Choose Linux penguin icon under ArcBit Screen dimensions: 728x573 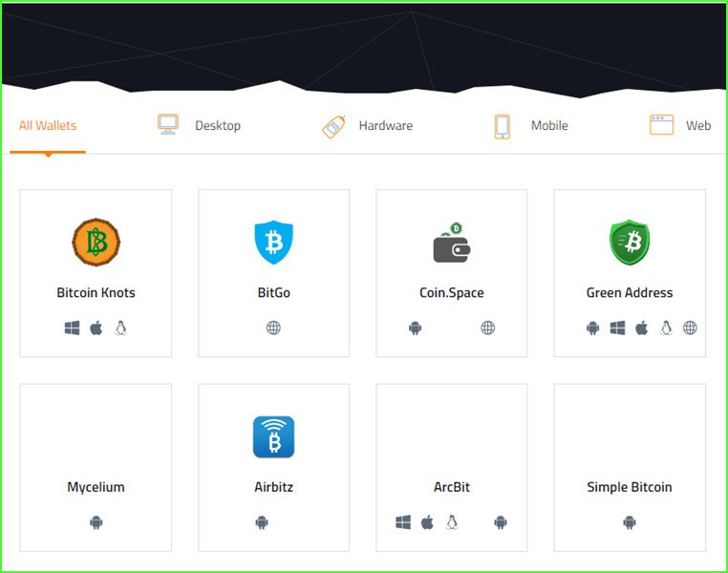coord(452,522)
